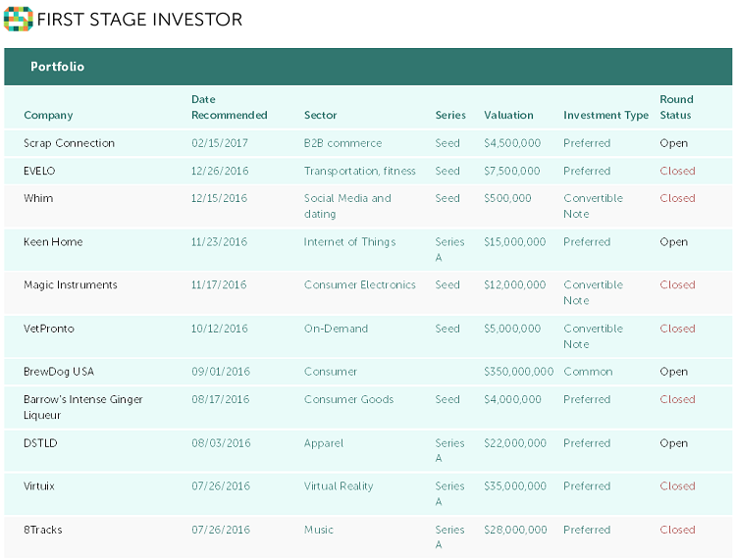Image resolution: width=736 pixels, height=560 pixels.
Task: Select date 10/12/2016 in VetPronto row
Action: tap(219, 329)
